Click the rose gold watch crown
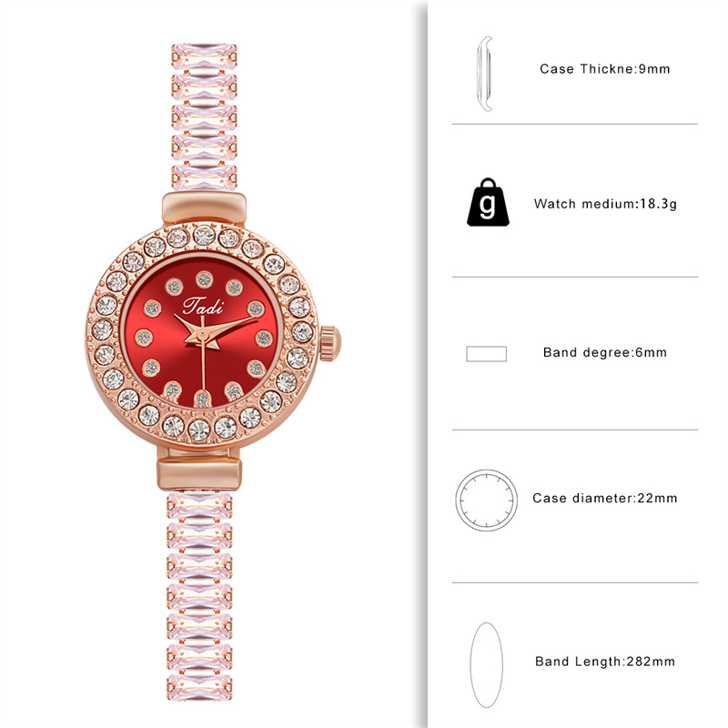 pos(330,344)
